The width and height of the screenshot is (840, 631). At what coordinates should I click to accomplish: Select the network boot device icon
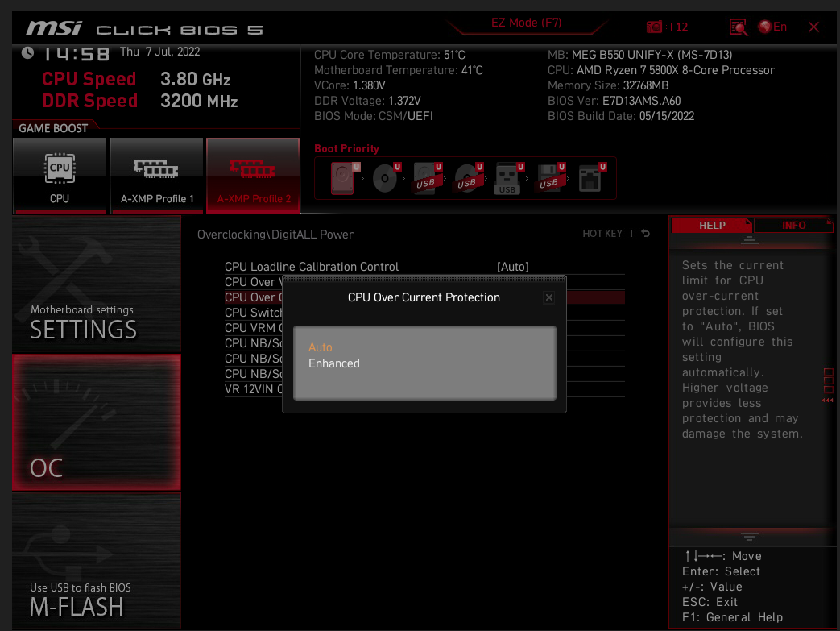click(592, 178)
